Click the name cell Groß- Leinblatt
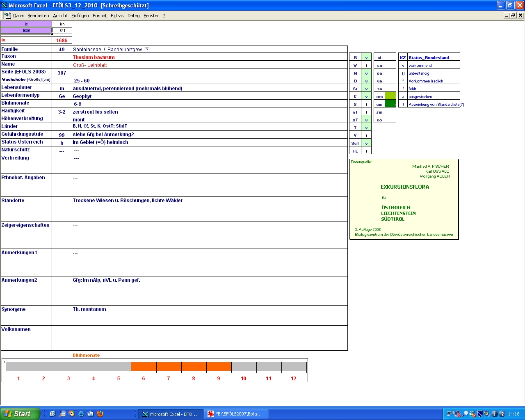Image resolution: width=525 pixels, height=420 pixels. tap(210, 65)
